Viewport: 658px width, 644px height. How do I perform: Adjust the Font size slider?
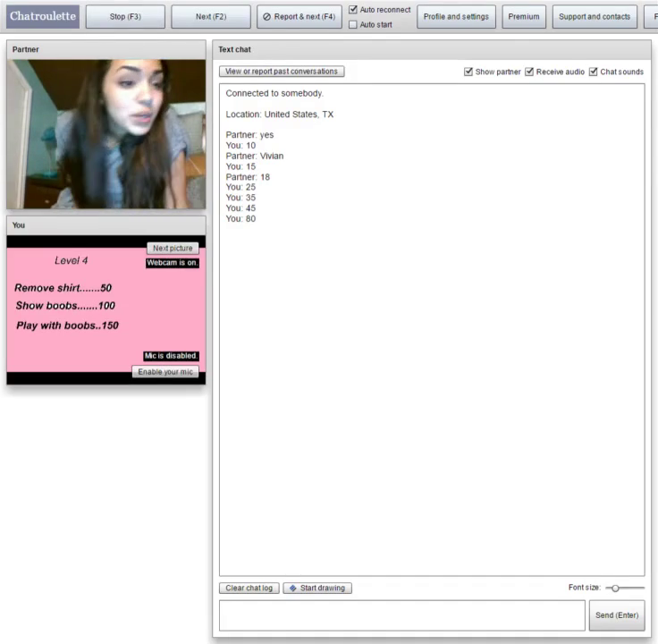[625, 588]
